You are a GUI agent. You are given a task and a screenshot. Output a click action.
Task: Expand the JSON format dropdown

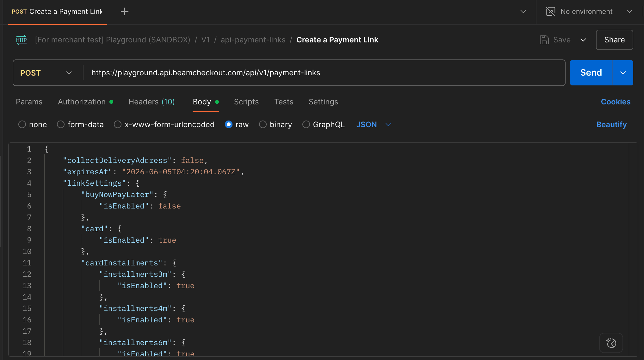point(388,125)
